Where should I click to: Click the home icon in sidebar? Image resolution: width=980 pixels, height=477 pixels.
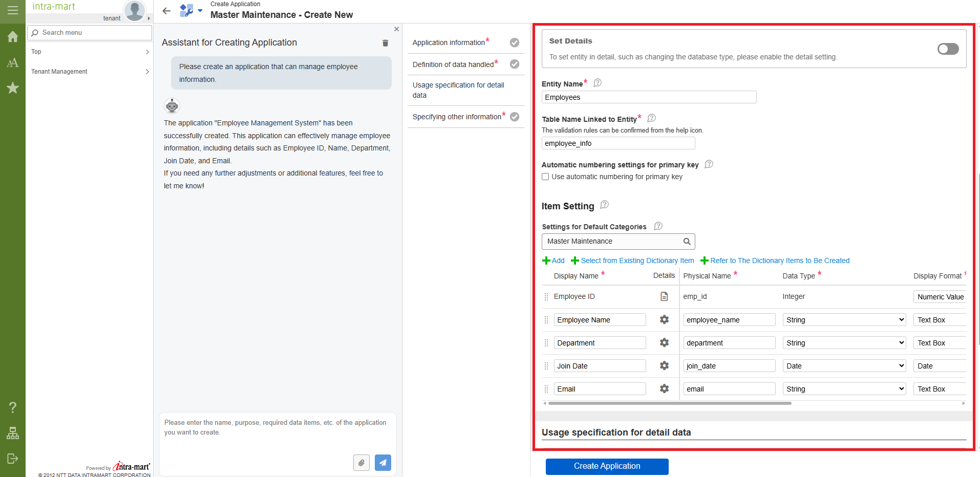tap(13, 37)
